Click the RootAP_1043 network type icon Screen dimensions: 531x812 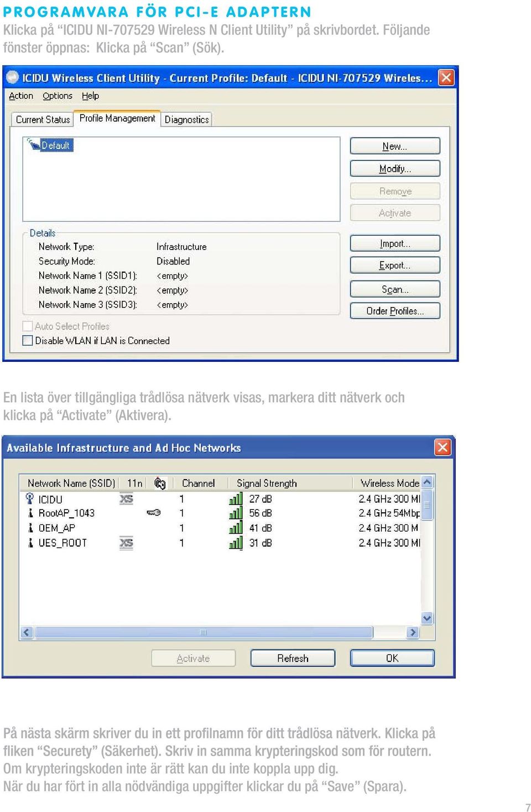pyautogui.click(x=30, y=513)
